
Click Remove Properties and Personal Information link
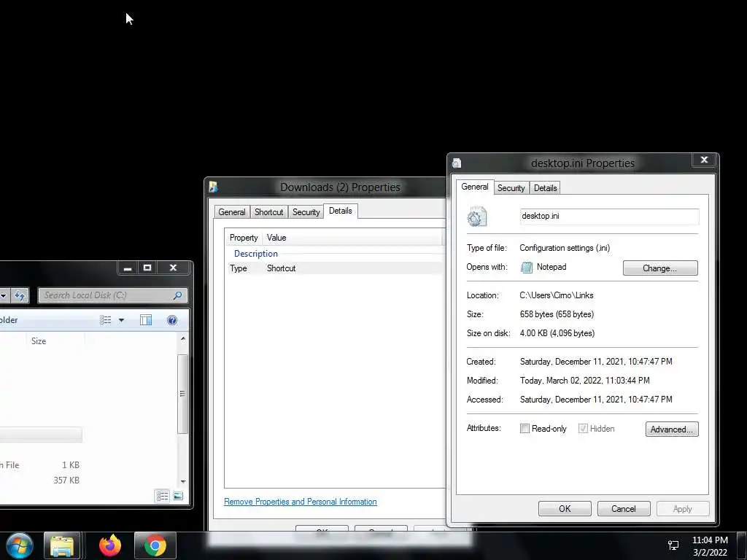tap(300, 502)
